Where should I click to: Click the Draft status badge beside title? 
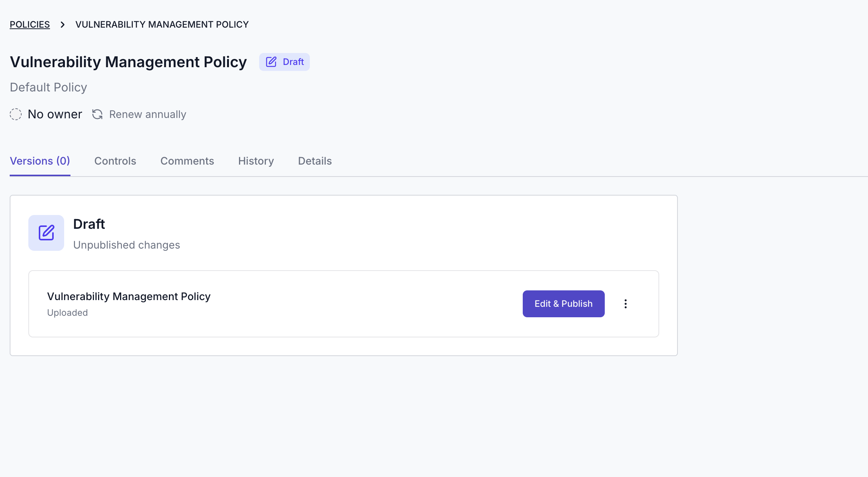[x=284, y=62]
